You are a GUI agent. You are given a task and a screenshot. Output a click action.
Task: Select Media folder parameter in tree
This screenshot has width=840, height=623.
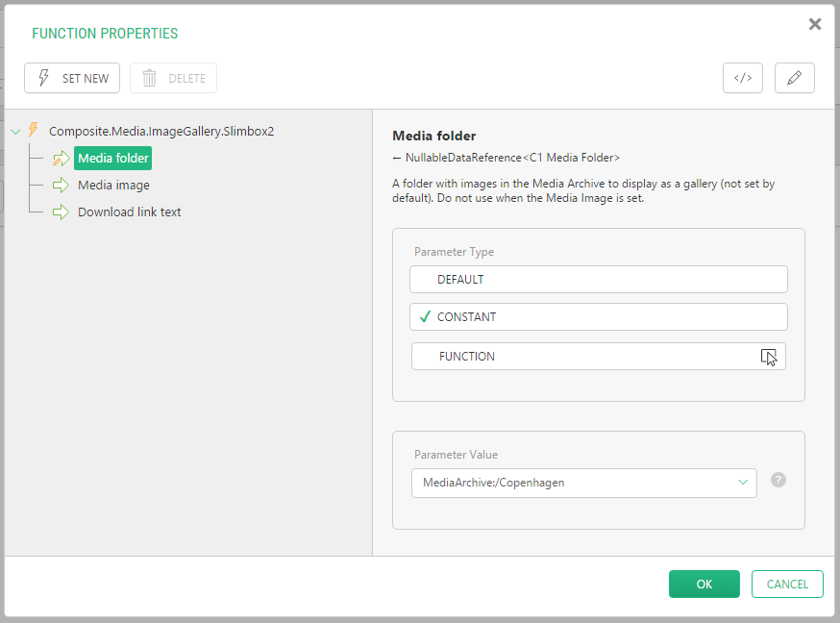coord(113,159)
